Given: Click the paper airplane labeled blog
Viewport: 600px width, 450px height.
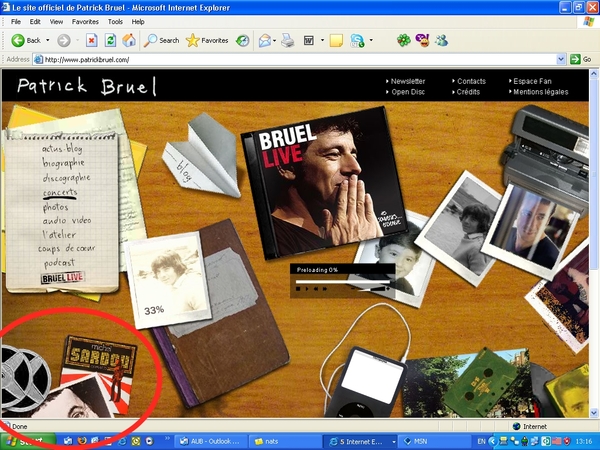Looking at the screenshot, I should click(202, 157).
